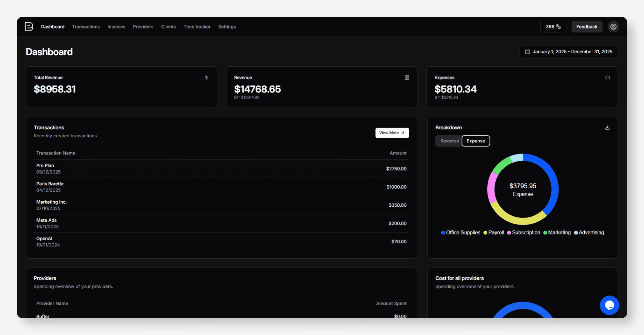Image resolution: width=644 pixels, height=335 pixels.
Task: Open the January 1 - December 31 date range selector
Action: (x=569, y=52)
